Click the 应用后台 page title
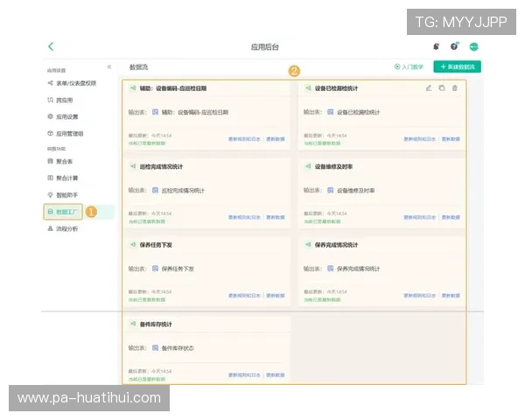 tap(265, 47)
